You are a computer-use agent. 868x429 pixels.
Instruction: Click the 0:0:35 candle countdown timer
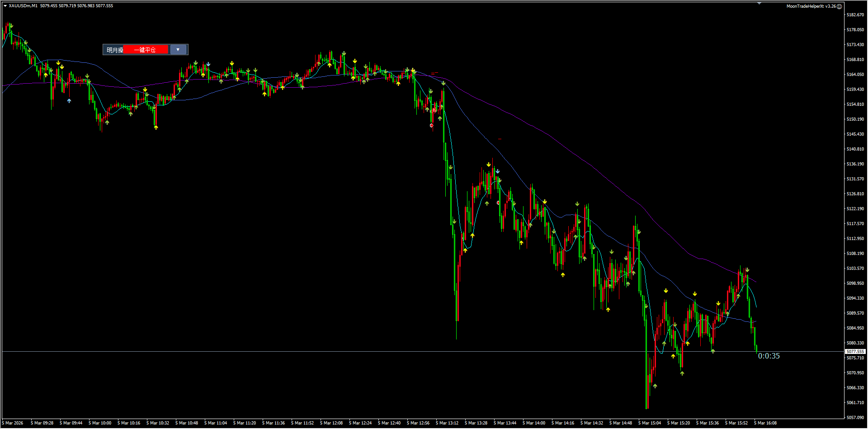coord(769,356)
